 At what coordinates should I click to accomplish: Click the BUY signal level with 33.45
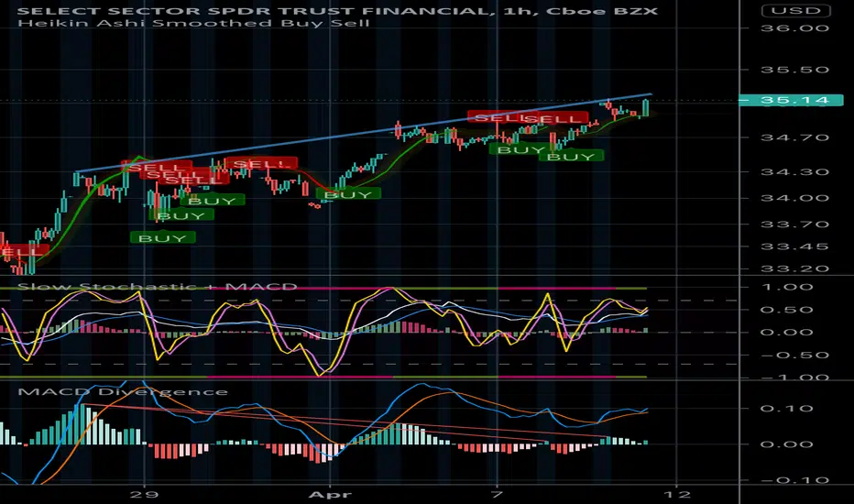click(x=162, y=237)
